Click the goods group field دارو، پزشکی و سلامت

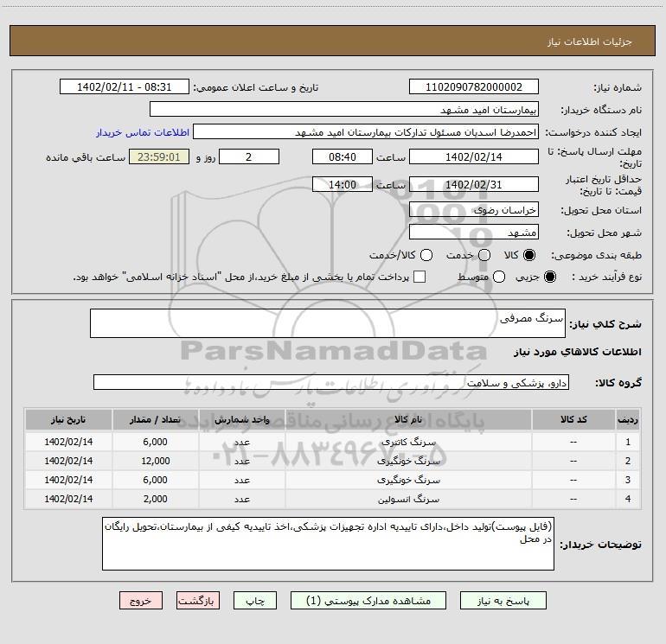tap(331, 382)
